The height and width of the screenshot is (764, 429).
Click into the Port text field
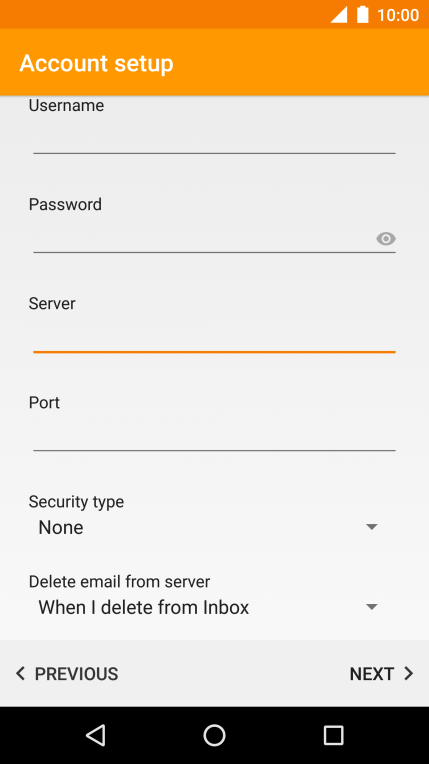(x=214, y=436)
